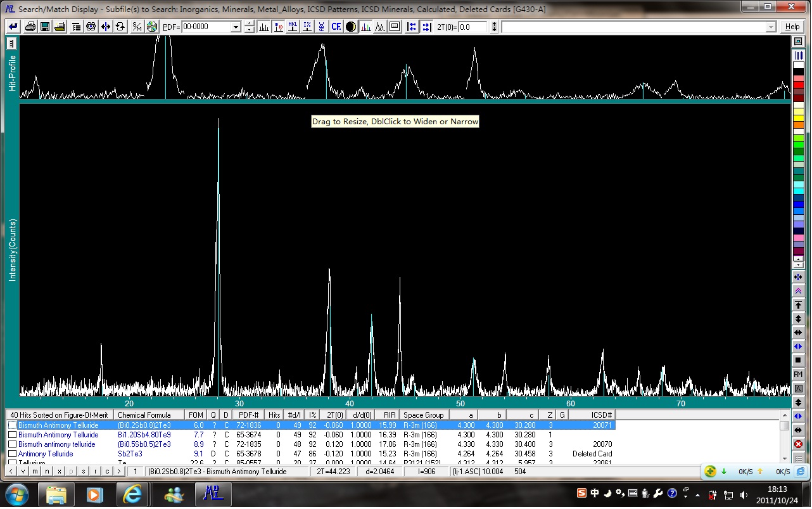The height and width of the screenshot is (509, 812).
Task: Click the print icon in the toolbar
Action: click(30, 27)
